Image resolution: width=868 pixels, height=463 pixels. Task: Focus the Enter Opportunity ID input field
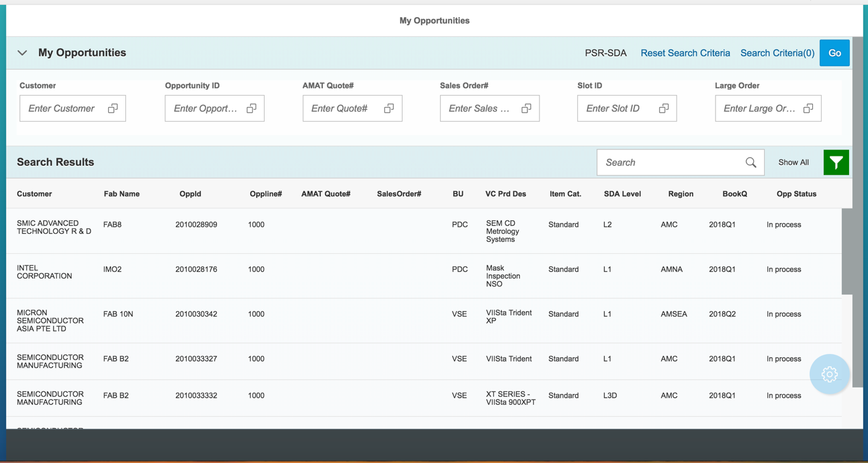pos(215,108)
